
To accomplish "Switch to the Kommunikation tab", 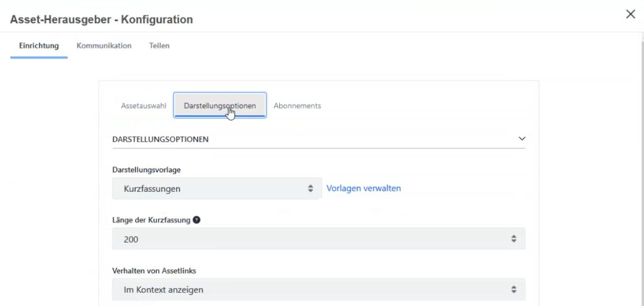I will pos(104,46).
